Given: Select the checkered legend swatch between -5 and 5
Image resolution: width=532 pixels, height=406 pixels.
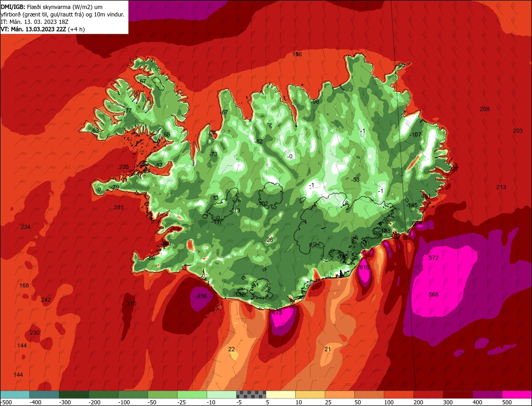Looking at the screenshot, I should (251, 394).
